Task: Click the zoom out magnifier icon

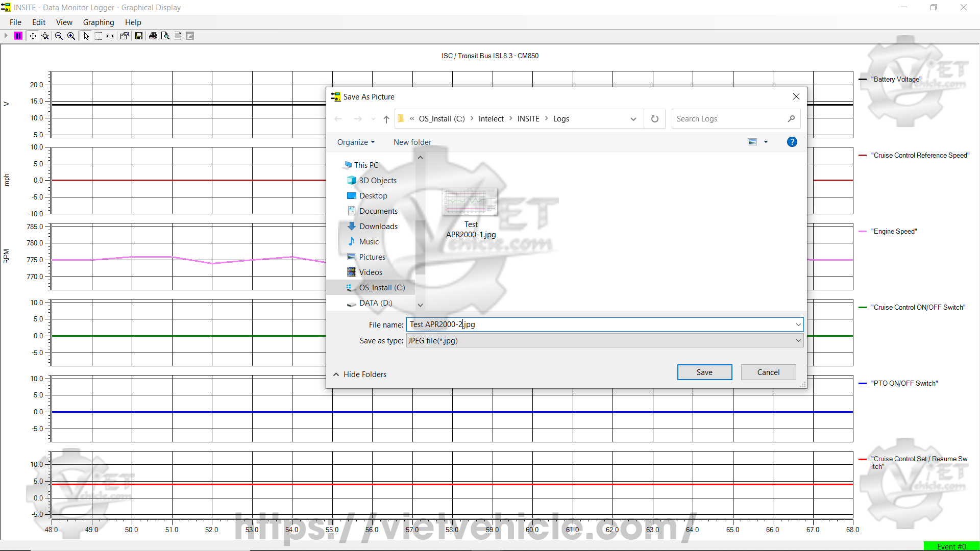Action: tap(59, 36)
